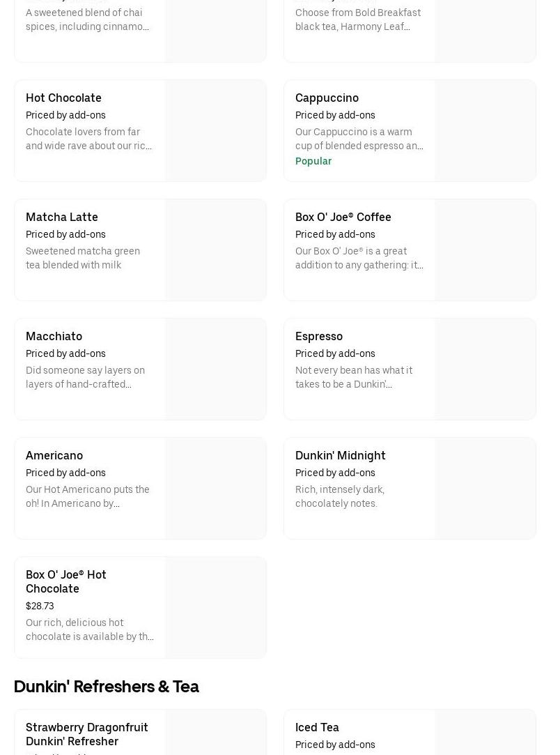Choose the Matcha Latte title
The width and height of the screenshot is (560, 755).
pos(62,217)
